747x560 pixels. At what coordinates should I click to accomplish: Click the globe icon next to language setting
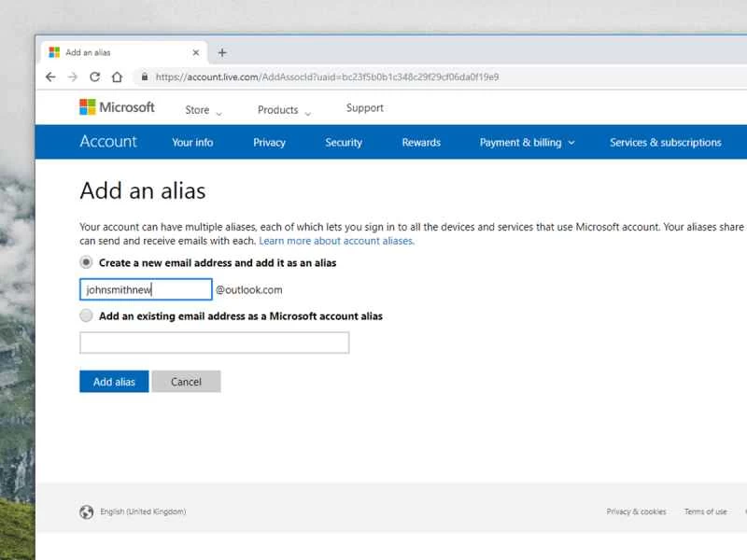click(x=87, y=511)
